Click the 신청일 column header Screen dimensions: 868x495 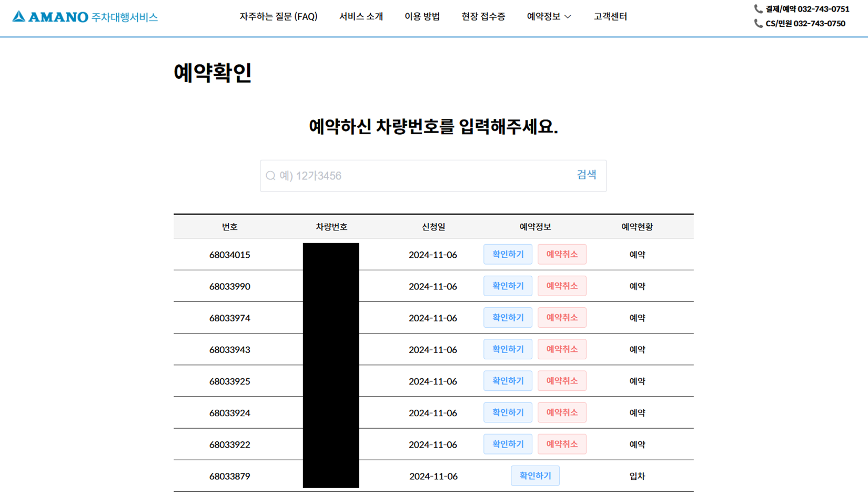point(433,227)
